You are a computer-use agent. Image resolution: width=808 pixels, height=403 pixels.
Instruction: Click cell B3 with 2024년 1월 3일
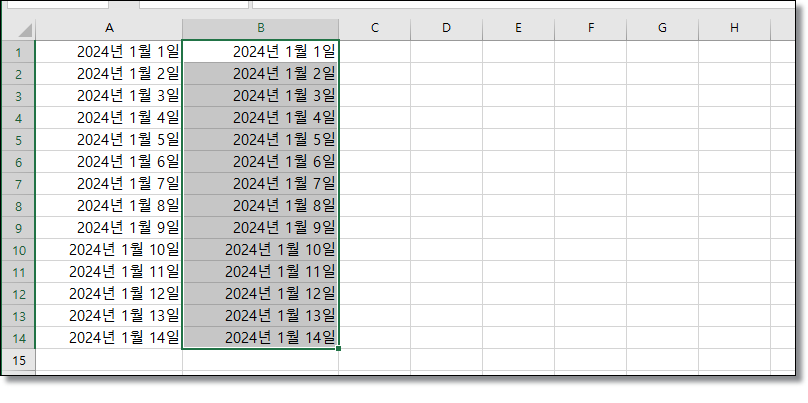[x=260, y=96]
